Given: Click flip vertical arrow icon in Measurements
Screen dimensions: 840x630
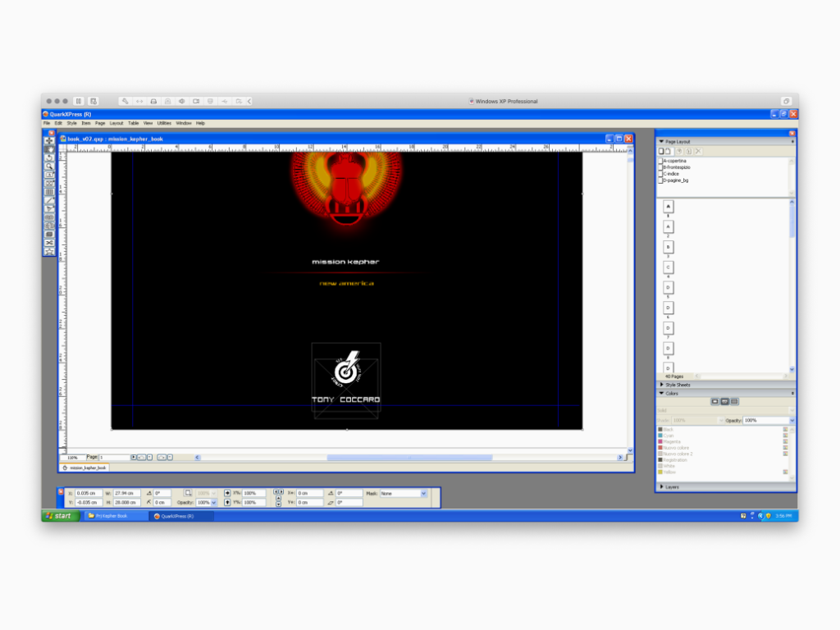Looking at the screenshot, I should pos(227,503).
